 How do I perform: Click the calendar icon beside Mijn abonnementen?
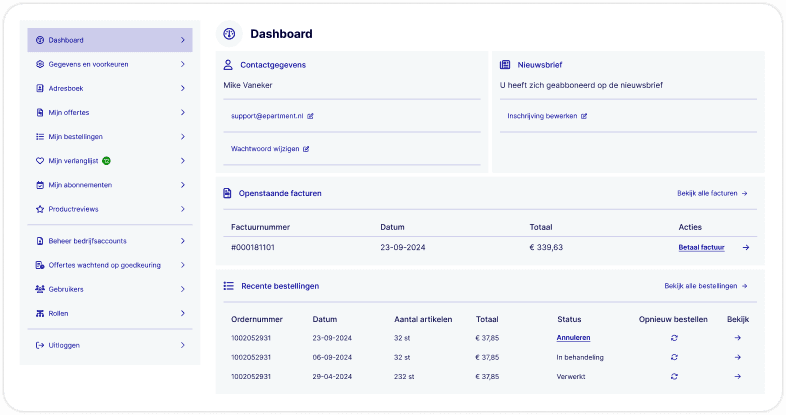pyautogui.click(x=40, y=185)
